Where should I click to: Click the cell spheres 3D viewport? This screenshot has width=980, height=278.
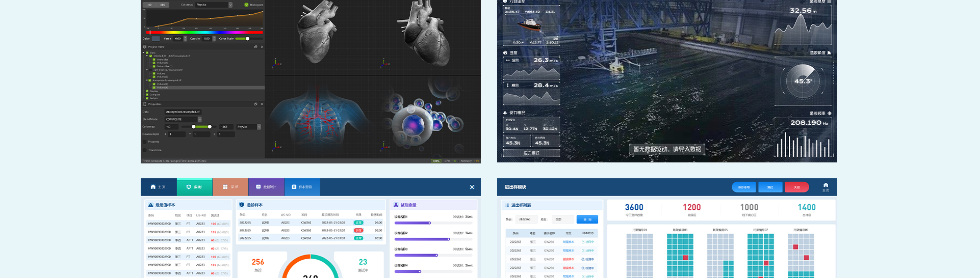tap(427, 117)
